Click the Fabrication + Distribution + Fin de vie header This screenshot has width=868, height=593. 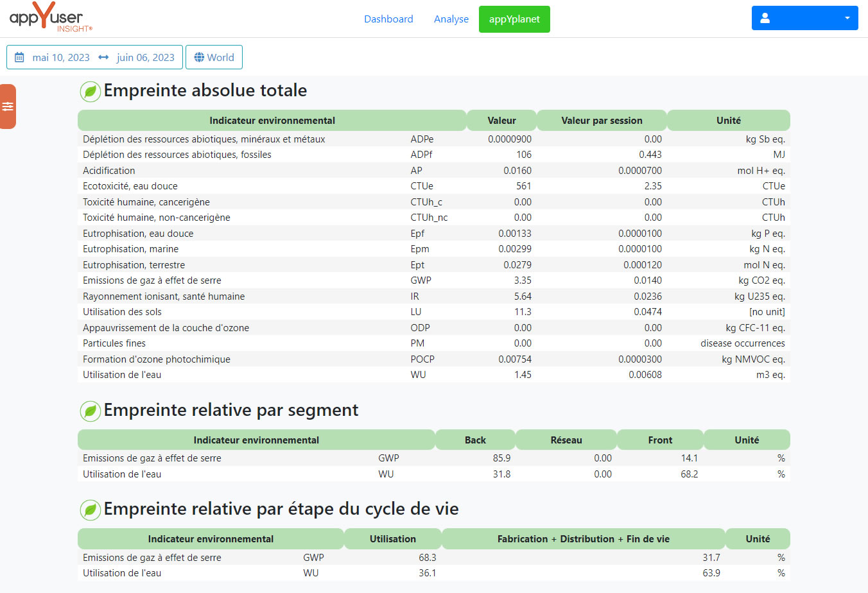(583, 539)
